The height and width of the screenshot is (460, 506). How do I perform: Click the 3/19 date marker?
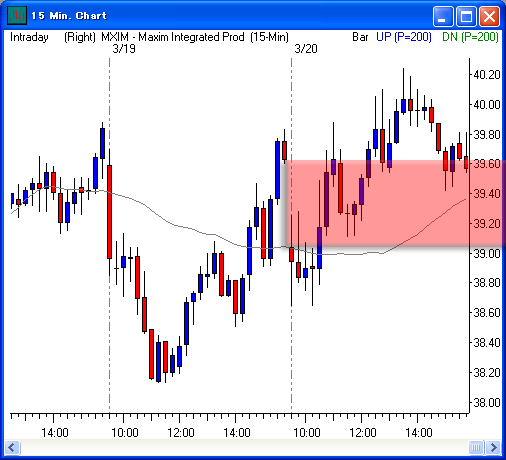click(124, 49)
